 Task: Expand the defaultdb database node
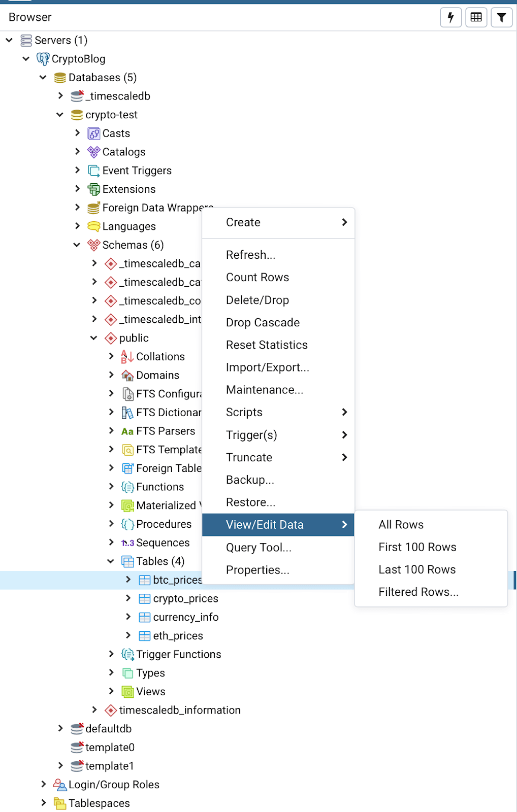point(60,729)
